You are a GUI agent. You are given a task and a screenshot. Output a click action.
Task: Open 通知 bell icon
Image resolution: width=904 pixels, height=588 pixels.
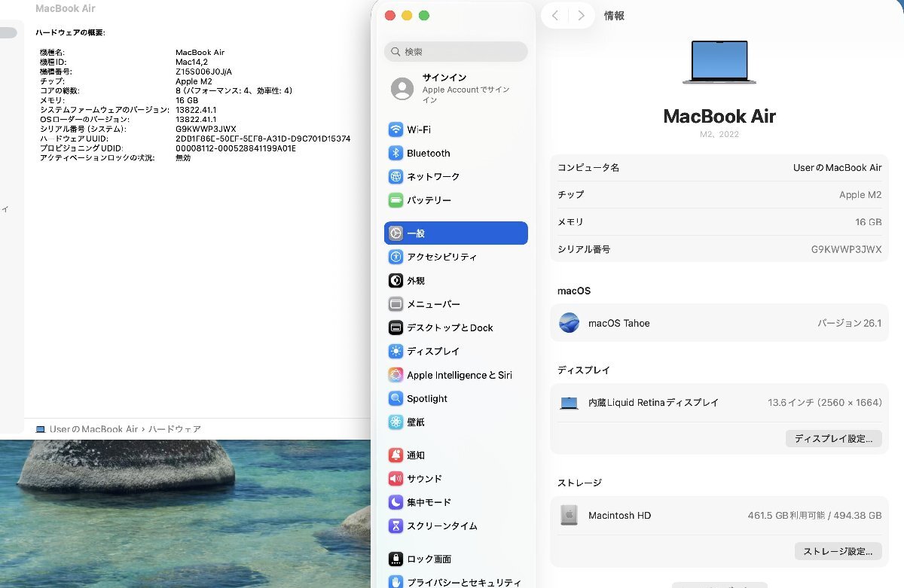pos(395,455)
